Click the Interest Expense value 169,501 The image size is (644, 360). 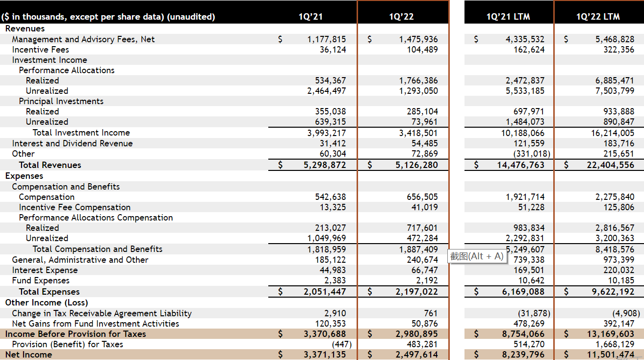point(529,270)
